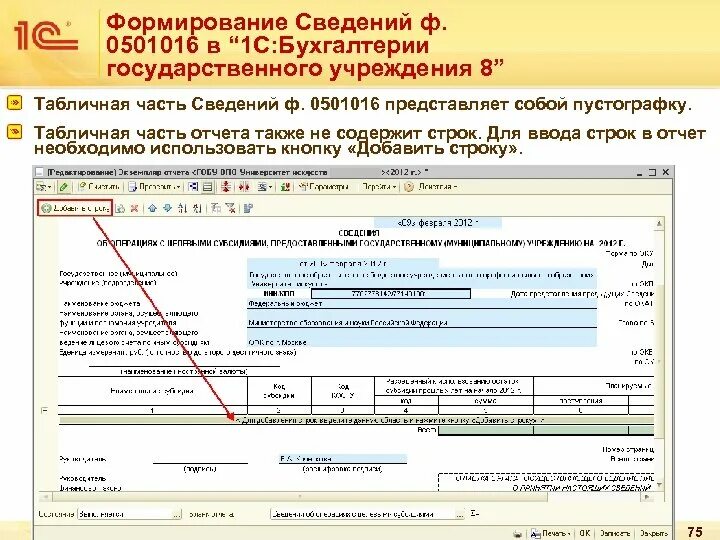
Task: Click the clear filter icon in row toolbar
Action: tap(231, 208)
